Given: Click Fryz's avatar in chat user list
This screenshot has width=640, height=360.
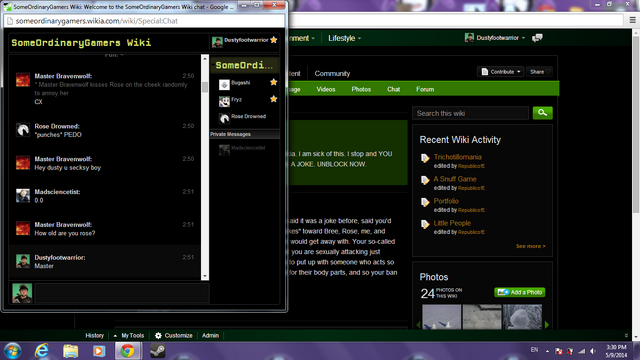Looking at the screenshot, I should (224, 101).
